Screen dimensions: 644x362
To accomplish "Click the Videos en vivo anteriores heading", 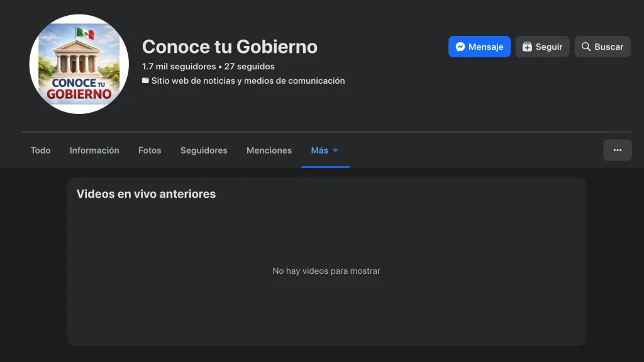I will click(x=146, y=194).
